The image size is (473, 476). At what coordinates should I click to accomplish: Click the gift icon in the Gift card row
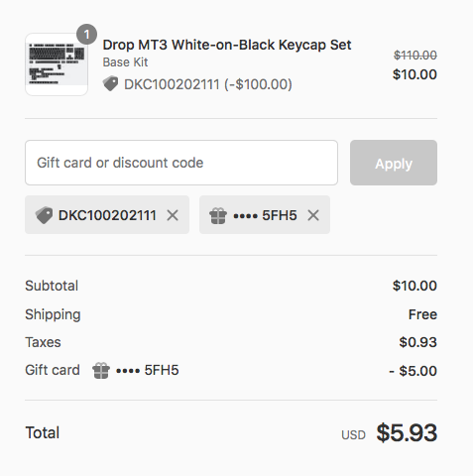101,371
